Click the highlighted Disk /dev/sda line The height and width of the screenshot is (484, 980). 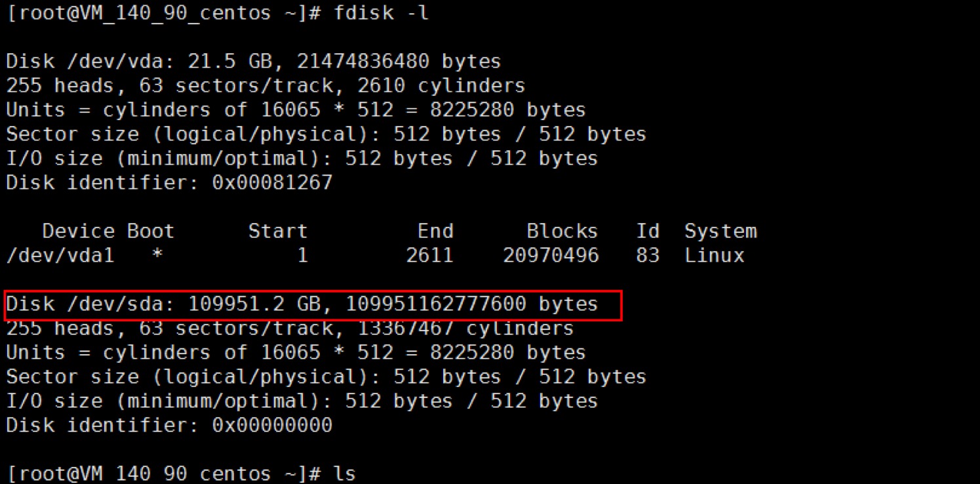pos(302,304)
